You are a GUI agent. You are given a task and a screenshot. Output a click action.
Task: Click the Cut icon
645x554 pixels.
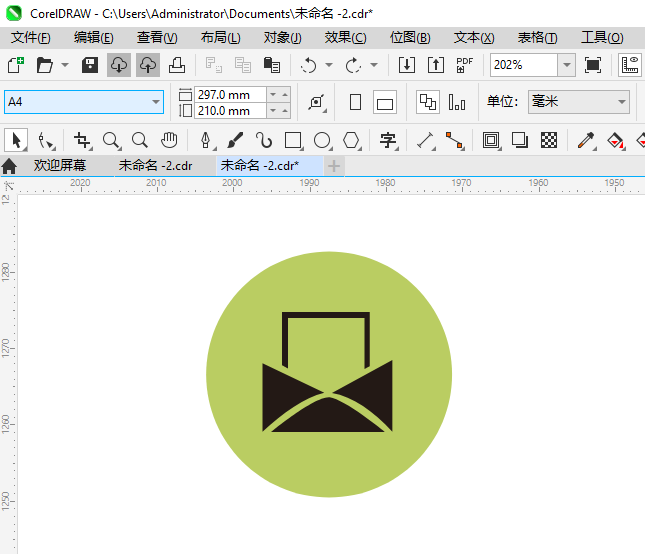point(214,65)
